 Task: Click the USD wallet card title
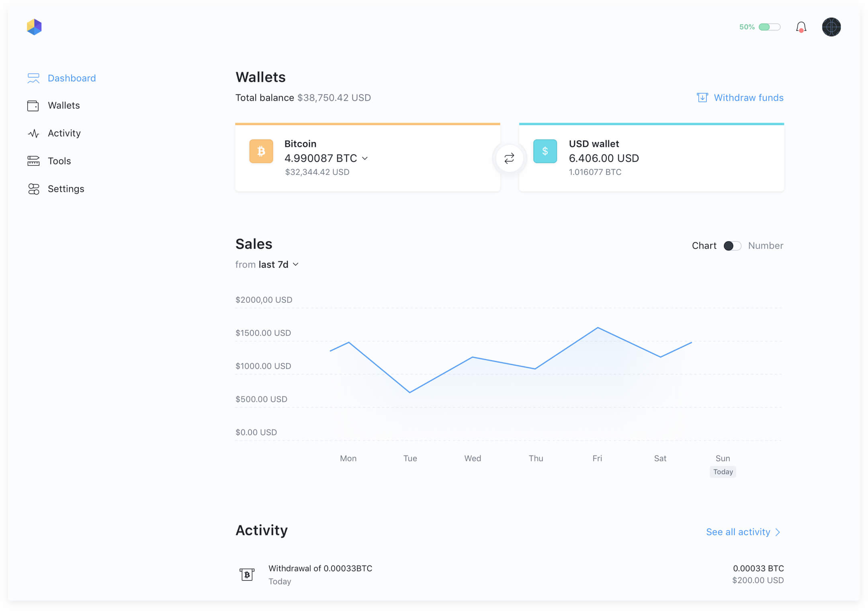tap(594, 144)
